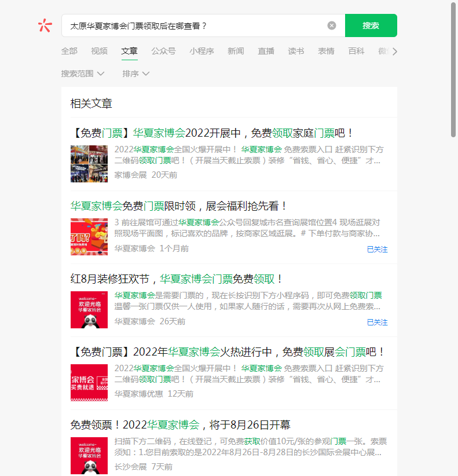Screen dimensions: 458x476
Task: Expand the 搜索范围 dropdown
Action: coord(83,74)
